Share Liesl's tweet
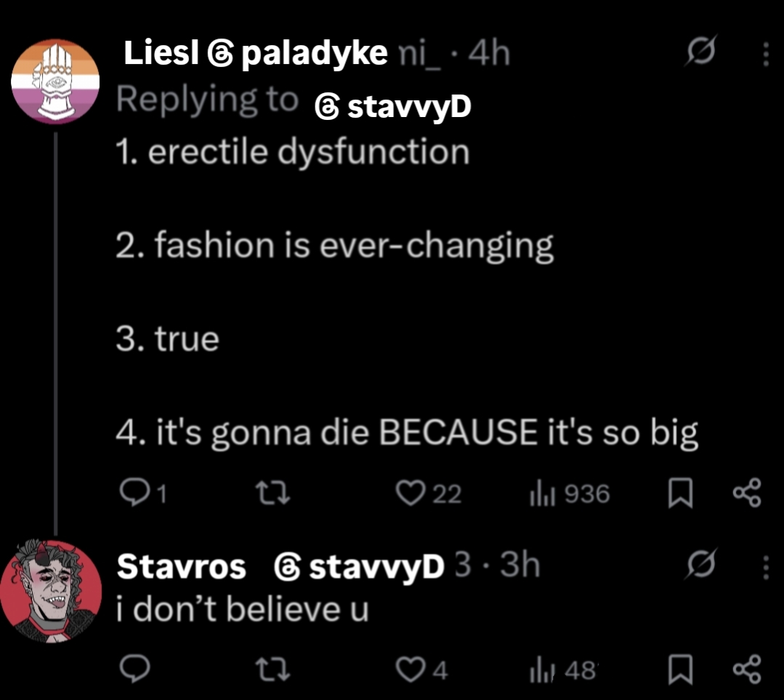This screenshot has width=784, height=700. (x=746, y=493)
